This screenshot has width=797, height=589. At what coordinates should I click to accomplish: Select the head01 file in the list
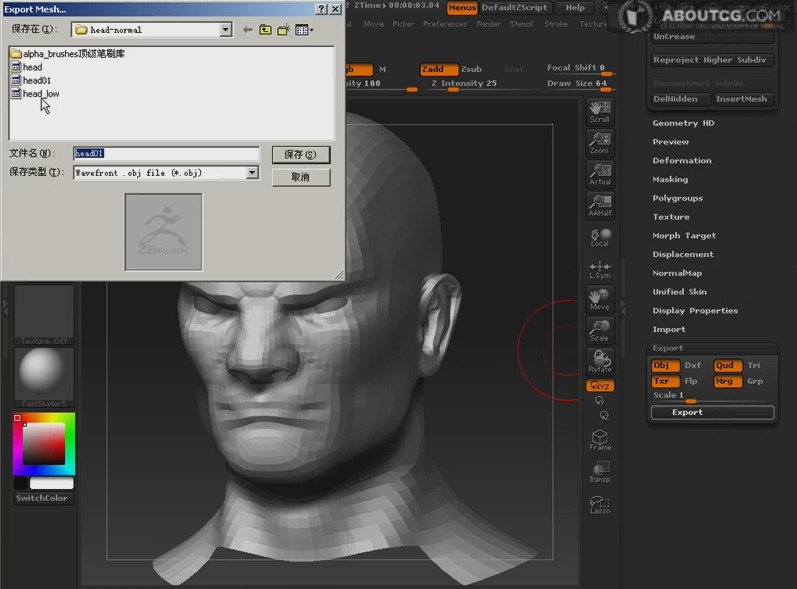pyautogui.click(x=31, y=80)
